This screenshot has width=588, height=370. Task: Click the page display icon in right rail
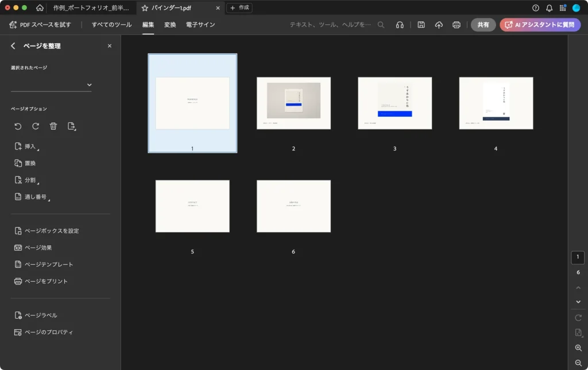[578, 333]
